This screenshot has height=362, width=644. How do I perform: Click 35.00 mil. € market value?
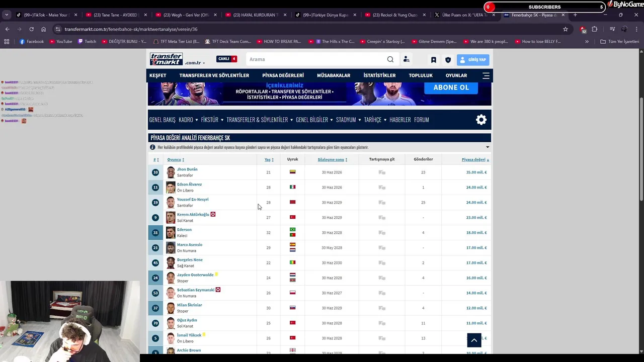pos(476,172)
